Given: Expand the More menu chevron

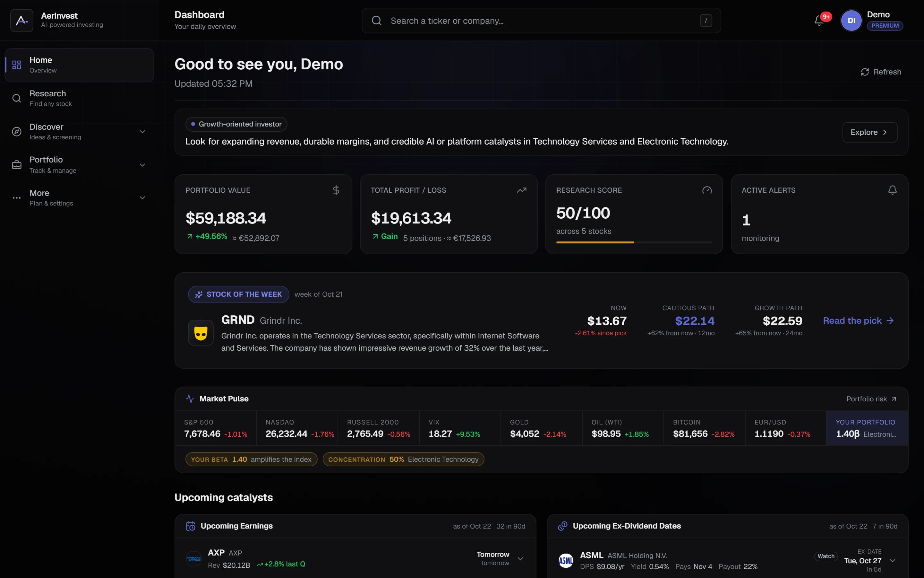Looking at the screenshot, I should [142, 197].
